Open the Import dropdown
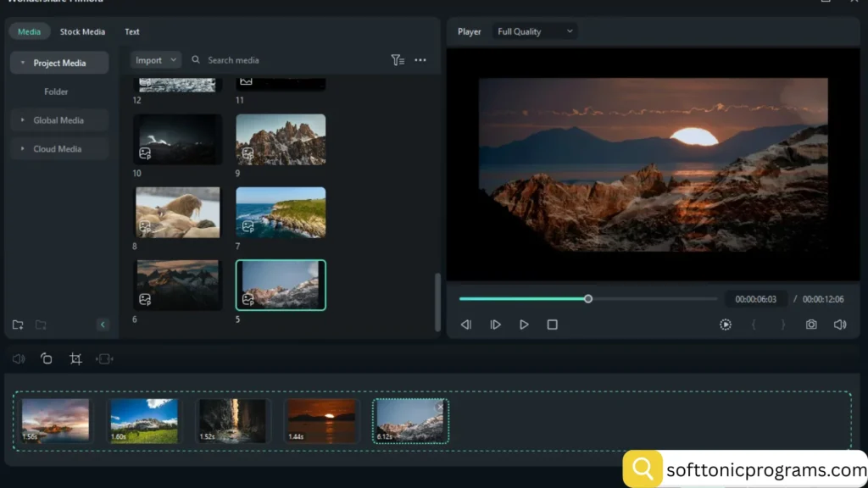Image resolution: width=868 pixels, height=488 pixels. pyautogui.click(x=156, y=60)
